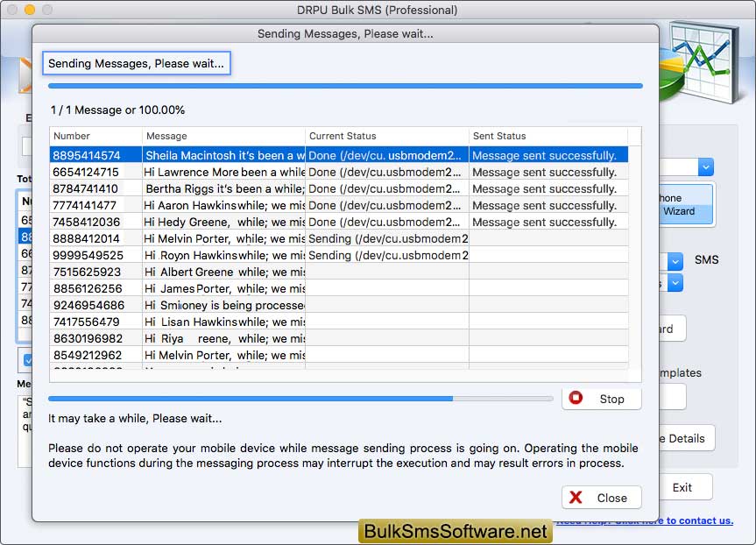Click the 'Sheila Macintosh' message cell
The width and height of the screenshot is (756, 545).
pos(224,155)
